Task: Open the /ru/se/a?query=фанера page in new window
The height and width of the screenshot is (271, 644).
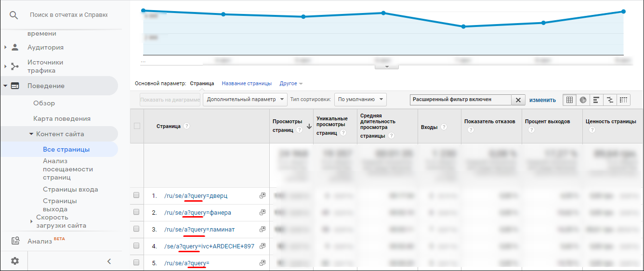Action: pos(263,212)
